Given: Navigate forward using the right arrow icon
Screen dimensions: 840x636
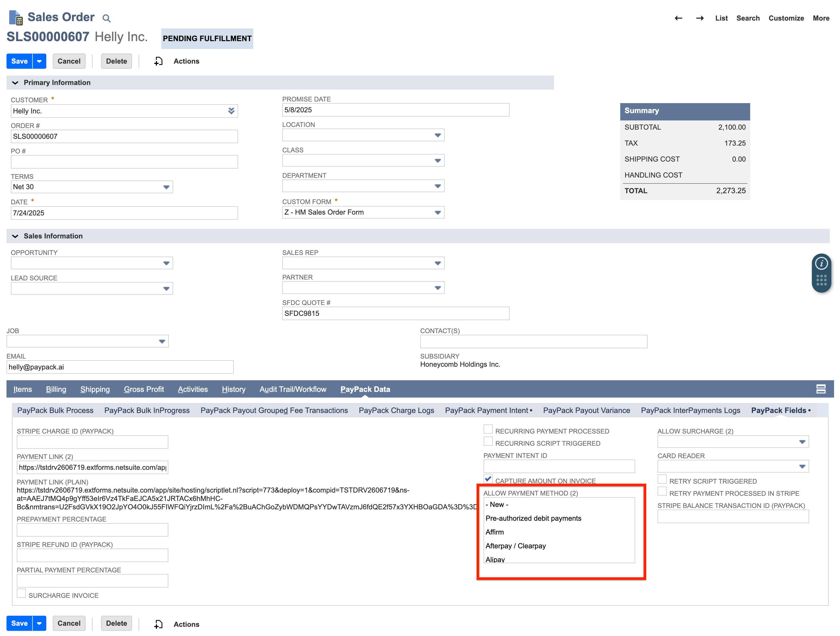Looking at the screenshot, I should point(700,18).
